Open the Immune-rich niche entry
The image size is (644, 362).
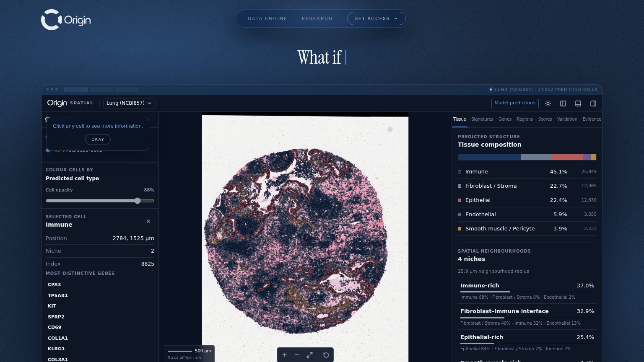(x=527, y=291)
